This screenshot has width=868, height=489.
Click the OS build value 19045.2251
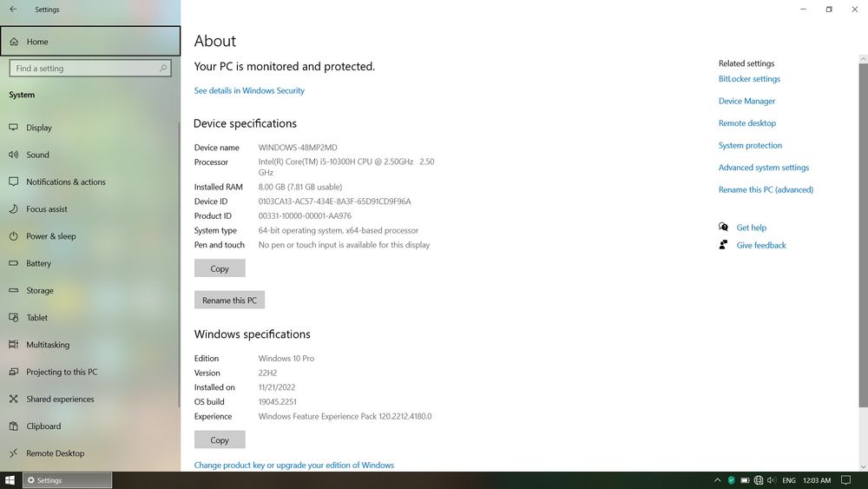278,402
